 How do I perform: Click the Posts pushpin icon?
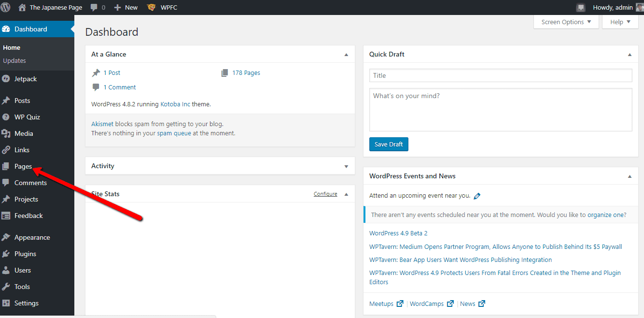click(6, 101)
